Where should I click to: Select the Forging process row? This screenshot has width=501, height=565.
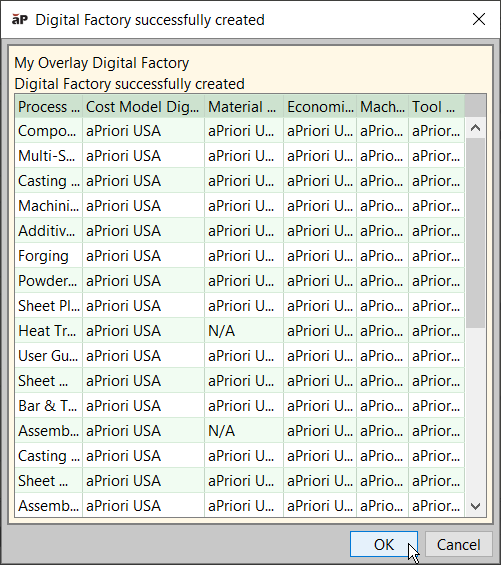click(x=240, y=256)
